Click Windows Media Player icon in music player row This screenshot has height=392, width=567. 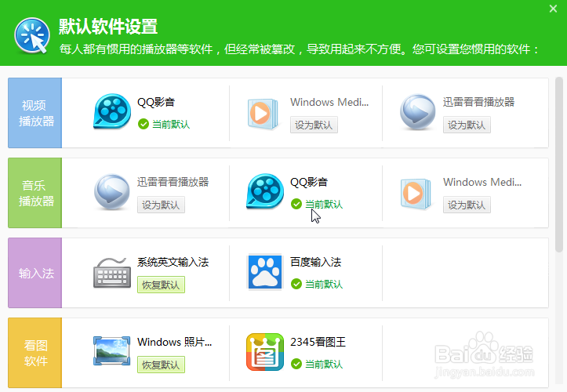coord(416,194)
